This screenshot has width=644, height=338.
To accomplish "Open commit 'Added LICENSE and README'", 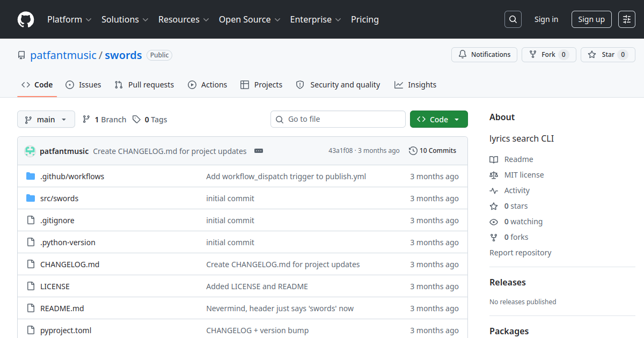I will pos(257,286).
